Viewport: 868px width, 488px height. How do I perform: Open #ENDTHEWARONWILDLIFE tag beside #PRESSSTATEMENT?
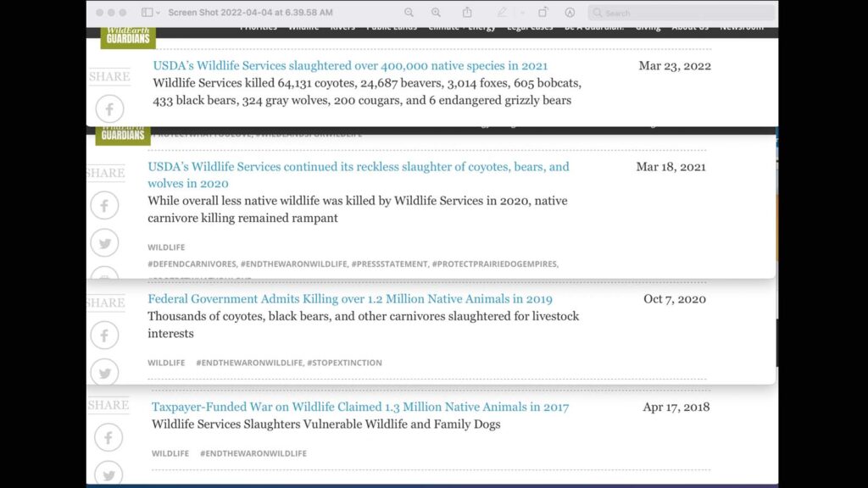(x=294, y=264)
